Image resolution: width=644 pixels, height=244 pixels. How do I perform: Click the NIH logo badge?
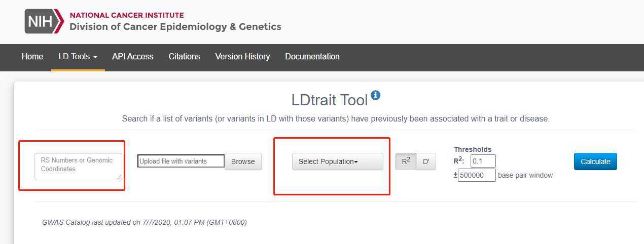[44, 21]
